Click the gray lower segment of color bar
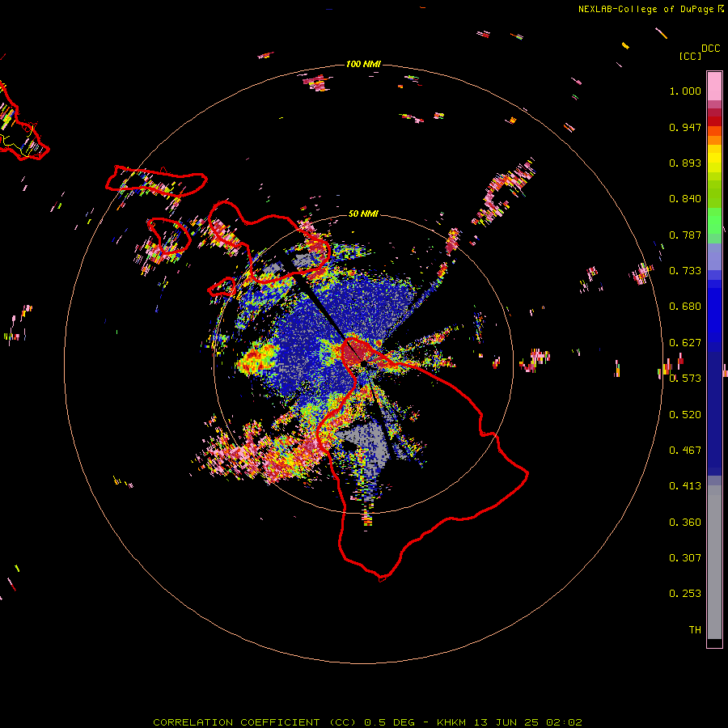The width and height of the screenshot is (728, 728). coord(714,562)
